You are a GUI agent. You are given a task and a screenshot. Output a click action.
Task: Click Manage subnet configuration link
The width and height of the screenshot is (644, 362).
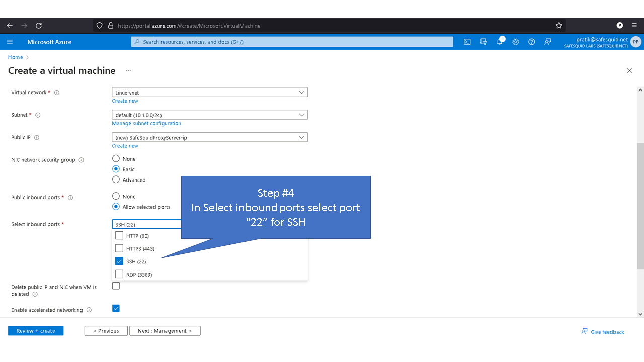pos(146,123)
